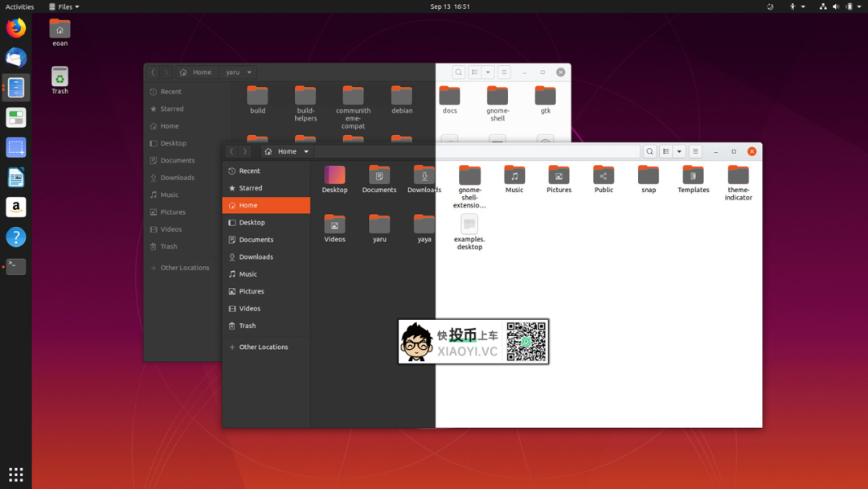Image resolution: width=868 pixels, height=489 pixels.
Task: Click the search icon in the background yaru window
Action: 458,72
